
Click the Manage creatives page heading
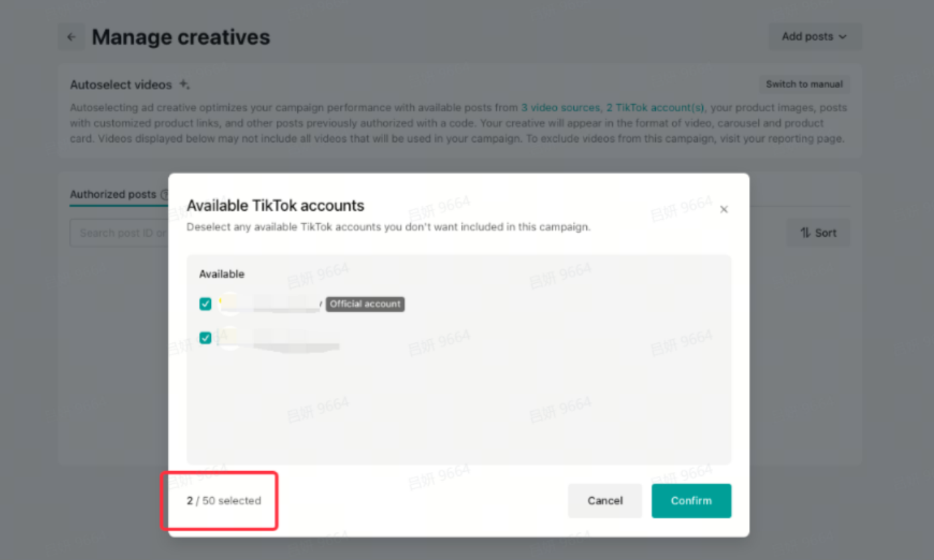[181, 37]
